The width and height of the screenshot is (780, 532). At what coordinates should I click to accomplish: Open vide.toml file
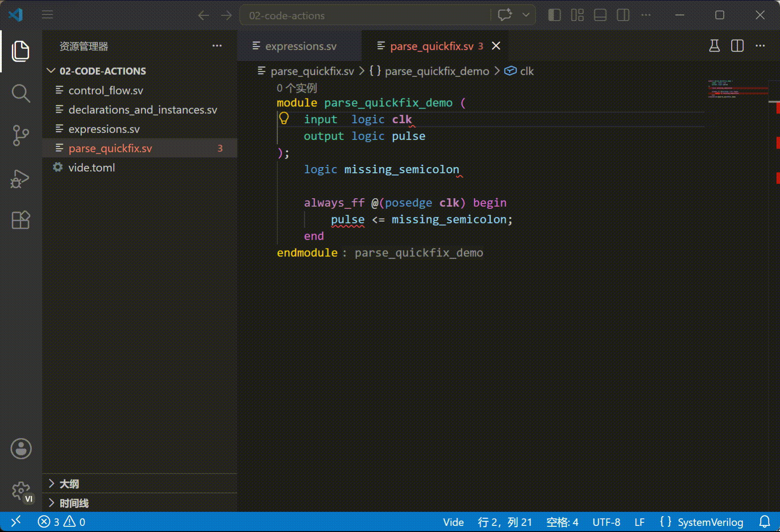coord(140,168)
